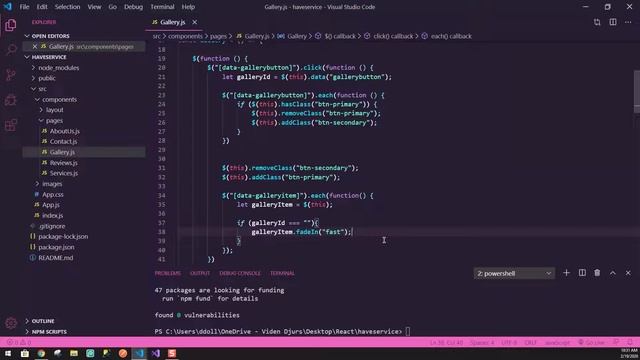Open App.css in the file tree
This screenshot has width=640, height=360.
52,194
